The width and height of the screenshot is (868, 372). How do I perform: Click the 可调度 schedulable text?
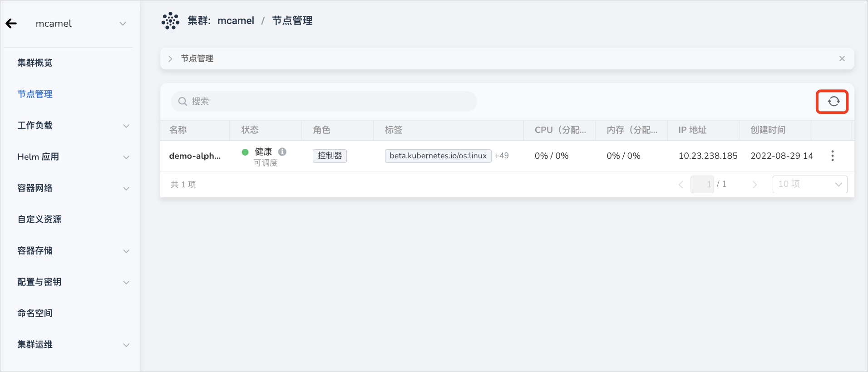coord(266,163)
